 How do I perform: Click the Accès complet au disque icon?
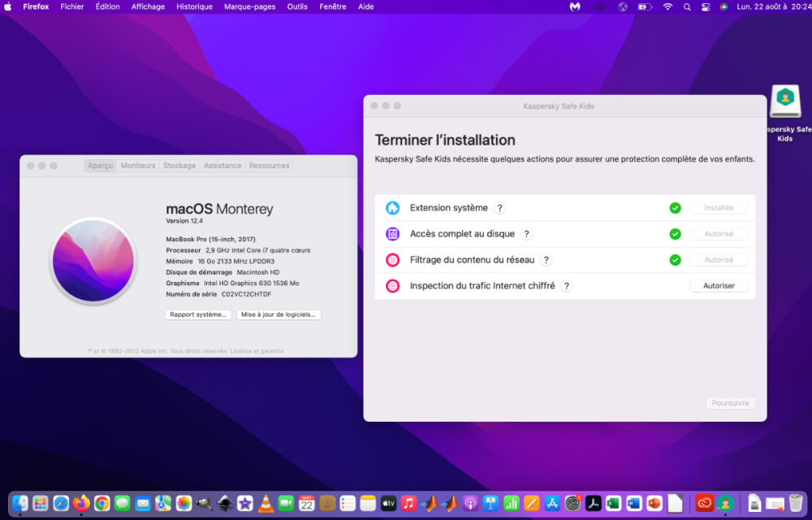[392, 233]
